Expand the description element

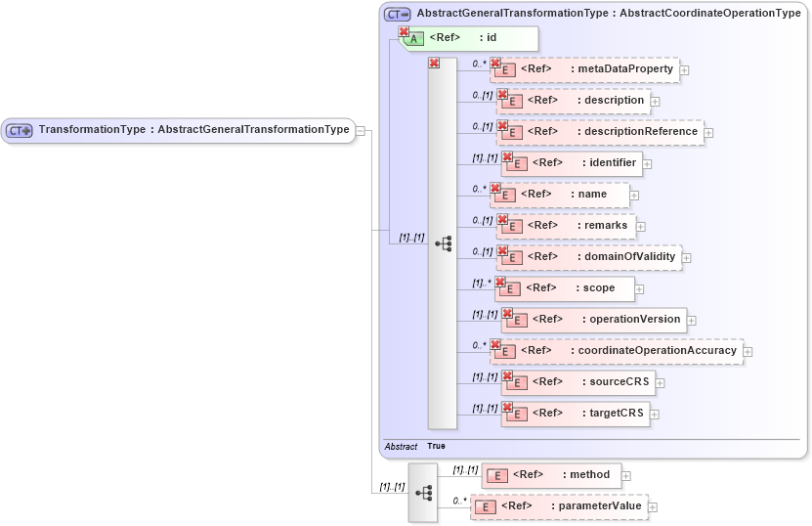click(x=655, y=102)
